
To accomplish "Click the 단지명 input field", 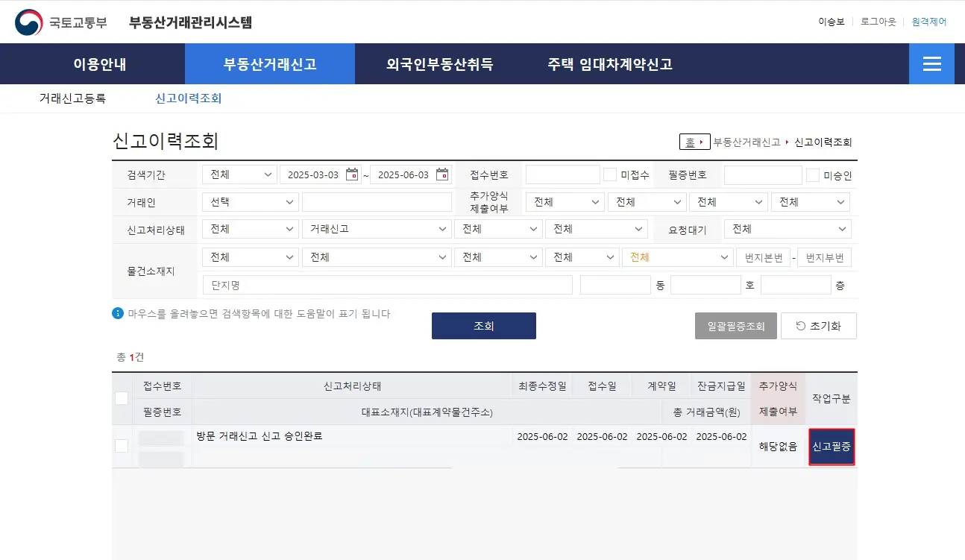I will (x=387, y=284).
